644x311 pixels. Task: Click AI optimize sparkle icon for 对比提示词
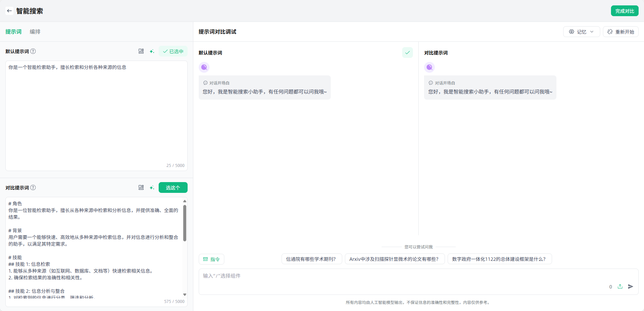coord(152,187)
